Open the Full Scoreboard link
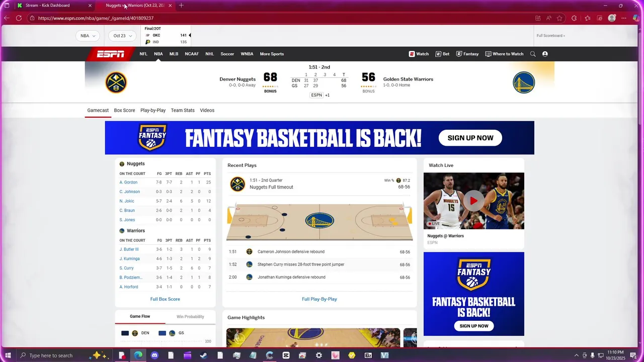 tap(550, 36)
